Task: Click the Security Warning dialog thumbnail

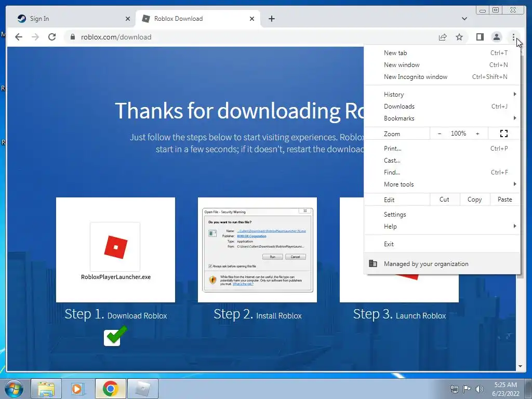Action: click(257, 250)
